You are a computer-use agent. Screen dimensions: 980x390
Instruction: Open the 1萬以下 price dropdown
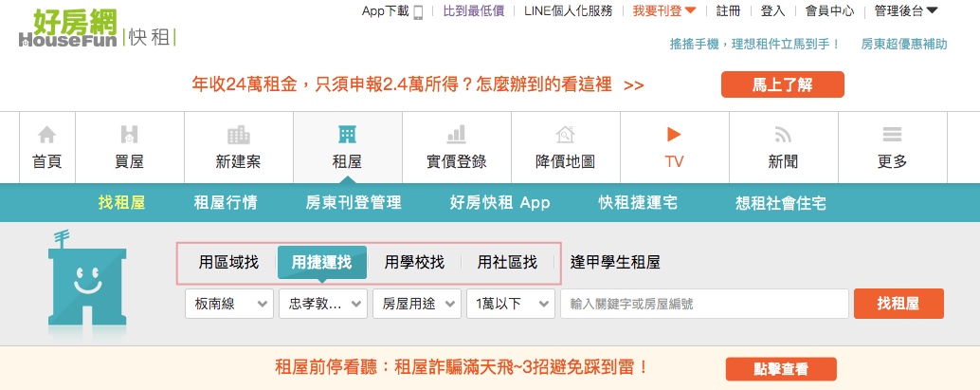coord(510,304)
